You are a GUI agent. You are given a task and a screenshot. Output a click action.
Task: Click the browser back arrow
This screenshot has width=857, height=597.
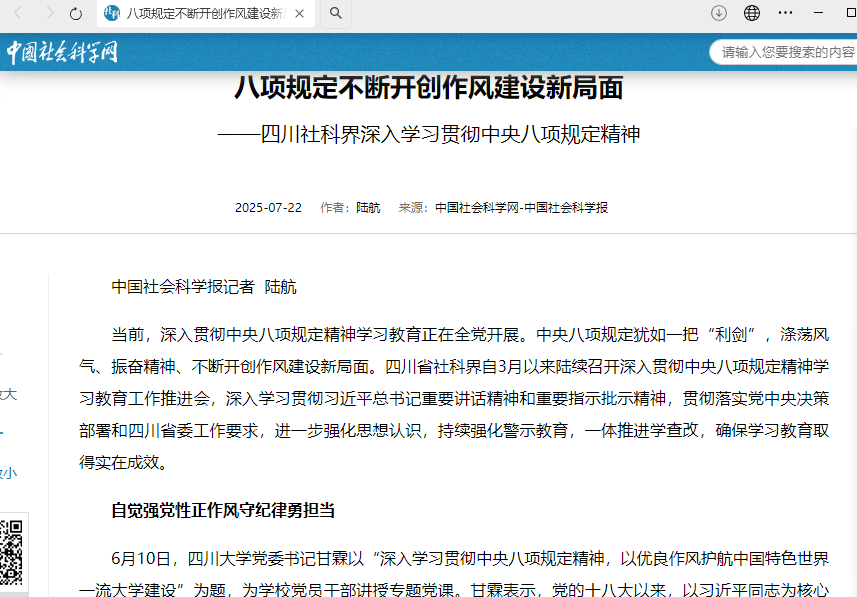20,13
